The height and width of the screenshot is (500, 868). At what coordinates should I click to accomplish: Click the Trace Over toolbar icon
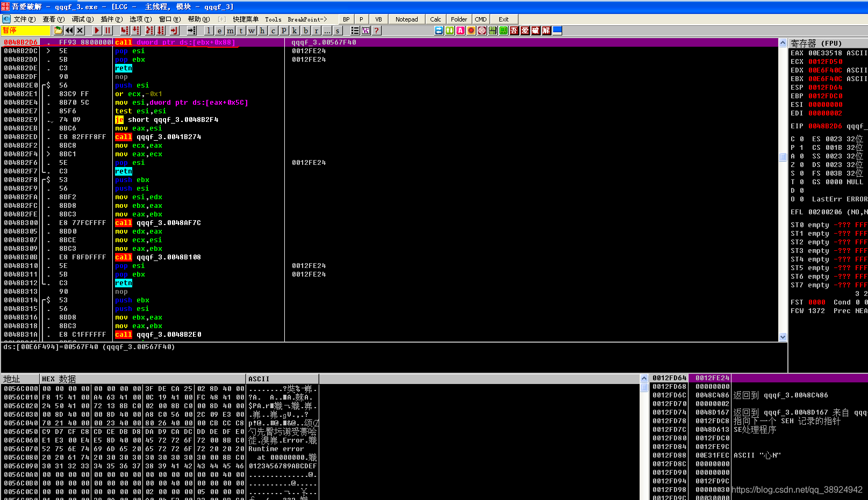(x=161, y=31)
